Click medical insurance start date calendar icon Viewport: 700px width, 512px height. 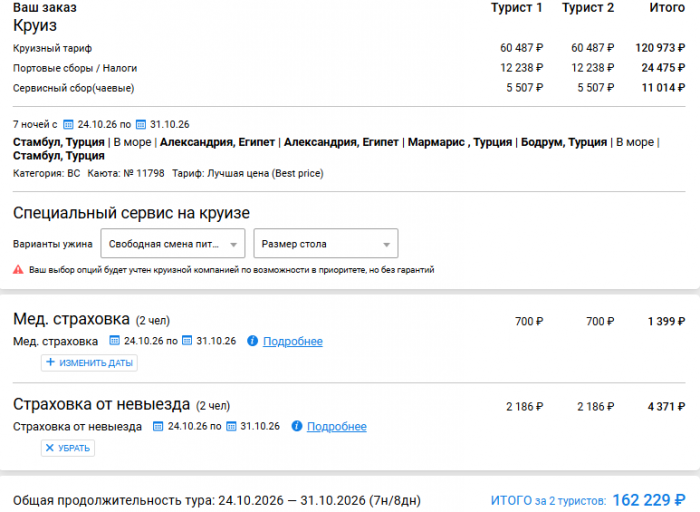[114, 341]
